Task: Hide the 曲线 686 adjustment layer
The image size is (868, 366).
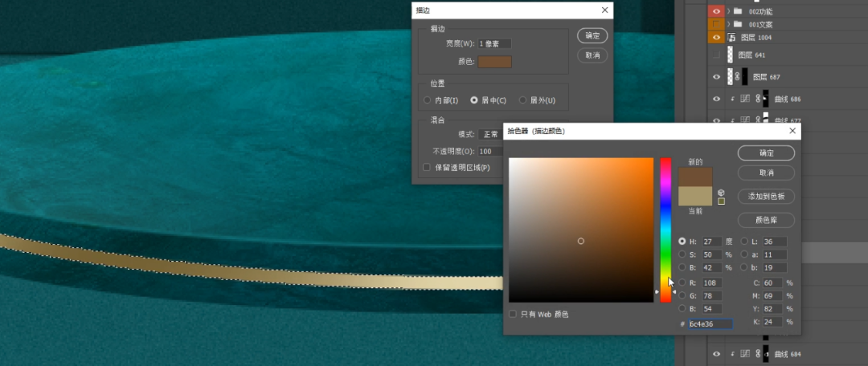Action: (x=716, y=99)
